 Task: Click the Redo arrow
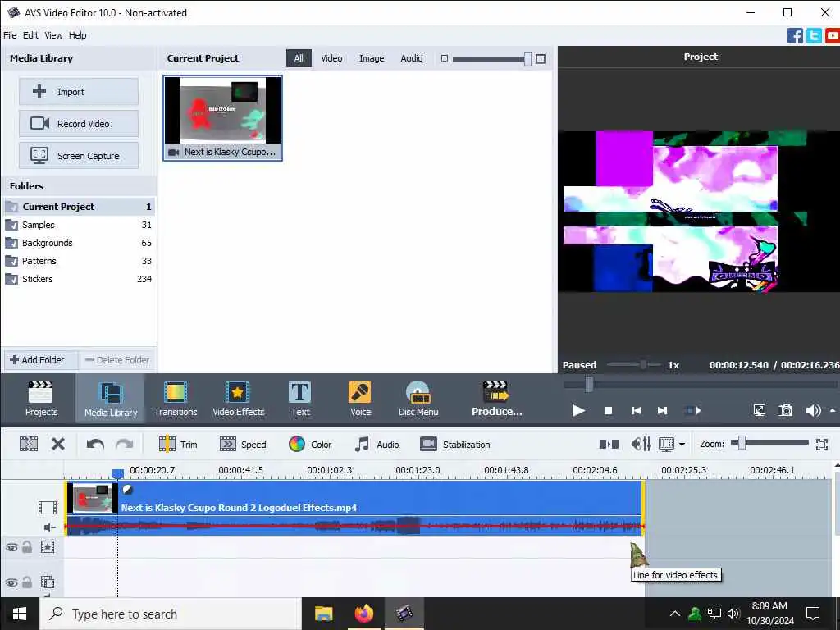click(125, 444)
